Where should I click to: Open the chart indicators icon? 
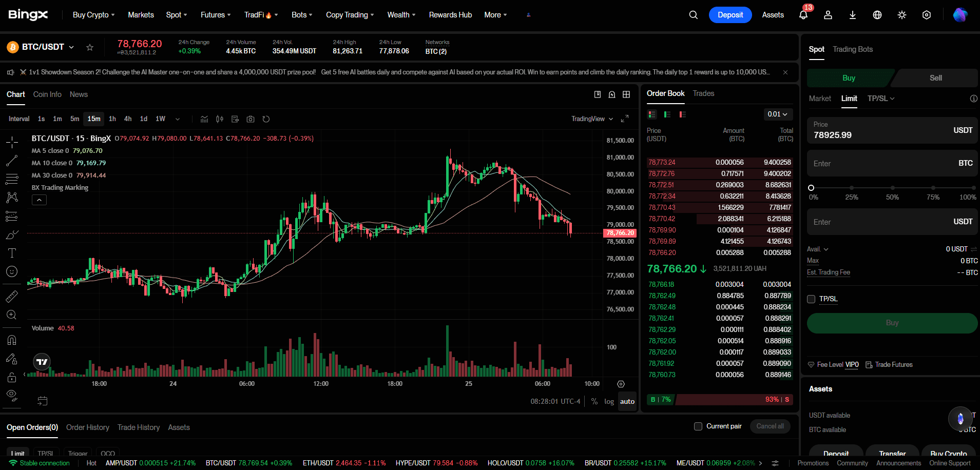point(204,119)
